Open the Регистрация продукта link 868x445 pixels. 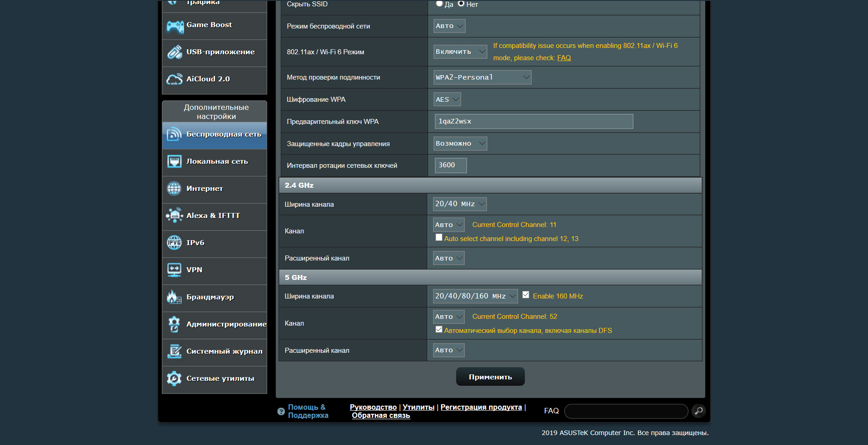click(481, 407)
